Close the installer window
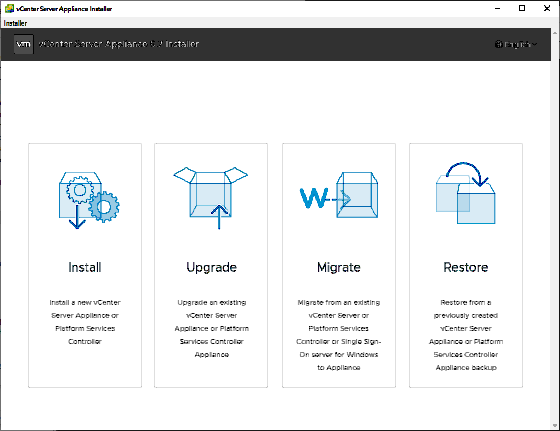Screen dimensions: 560x431 coord(547,8)
